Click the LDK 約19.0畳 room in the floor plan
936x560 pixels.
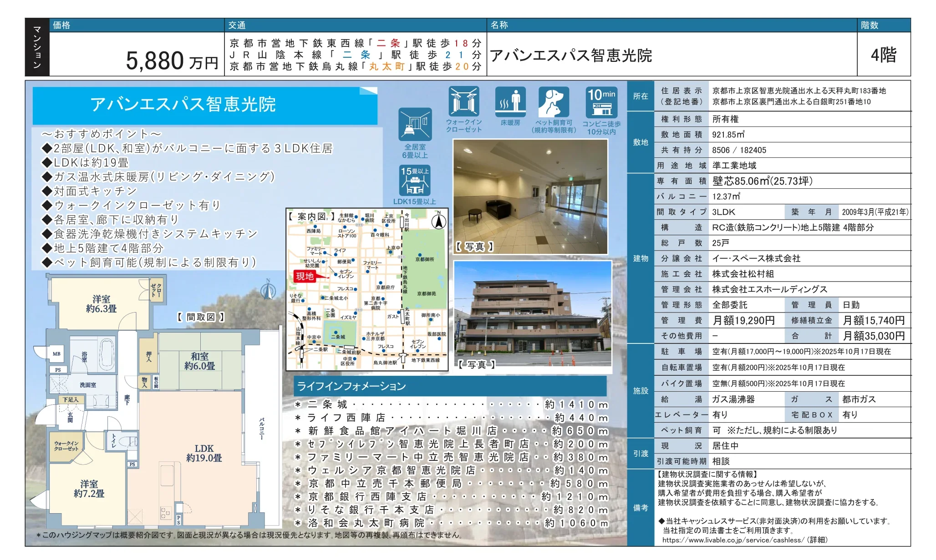point(203,453)
